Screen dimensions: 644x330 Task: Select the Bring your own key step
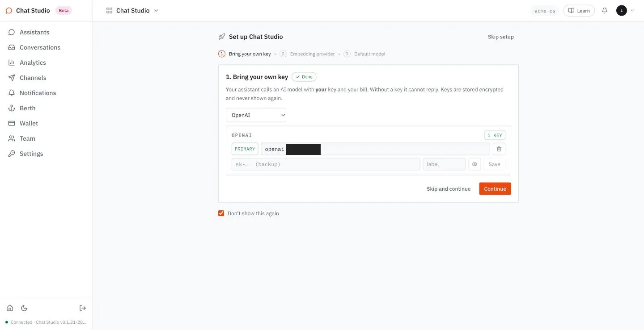pyautogui.click(x=245, y=54)
